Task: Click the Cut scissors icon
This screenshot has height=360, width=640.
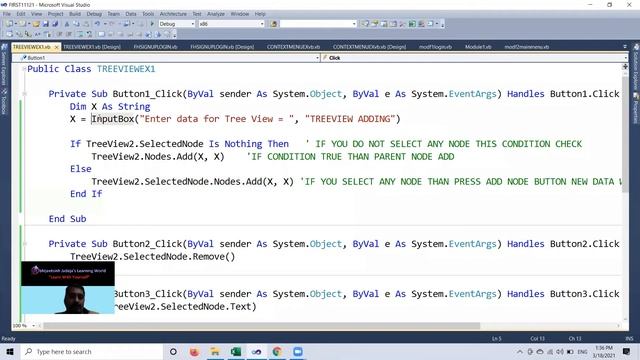Action: tap(67, 24)
